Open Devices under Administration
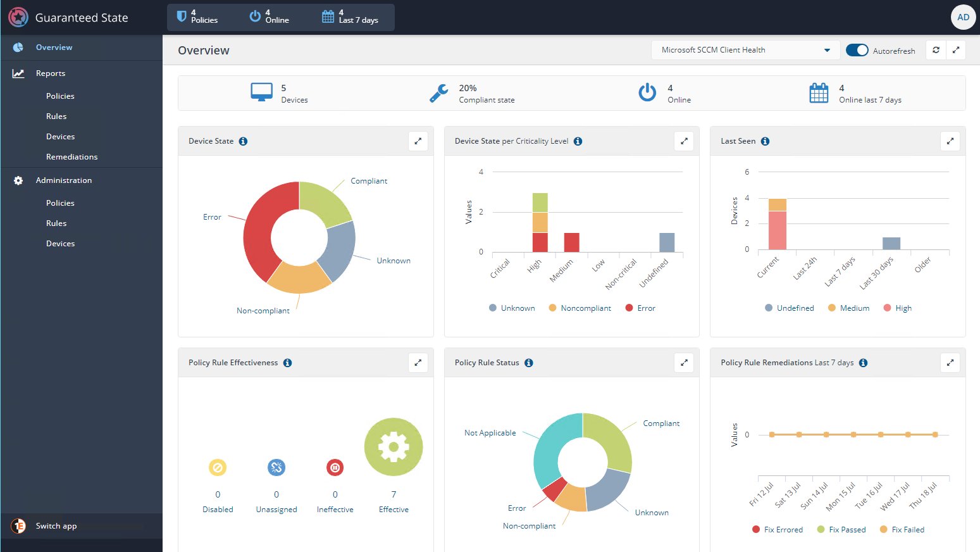This screenshot has width=980, height=552. [x=60, y=244]
